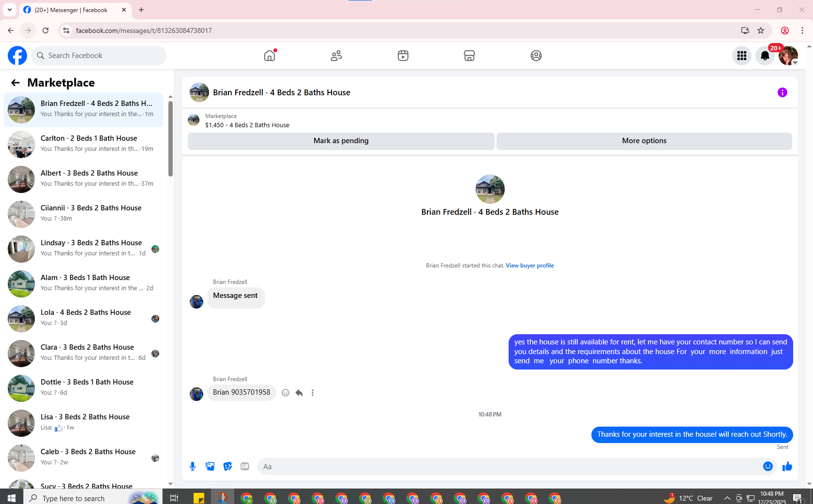Choose a GIF
Image resolution: width=813 pixels, height=504 pixels.
(x=245, y=466)
